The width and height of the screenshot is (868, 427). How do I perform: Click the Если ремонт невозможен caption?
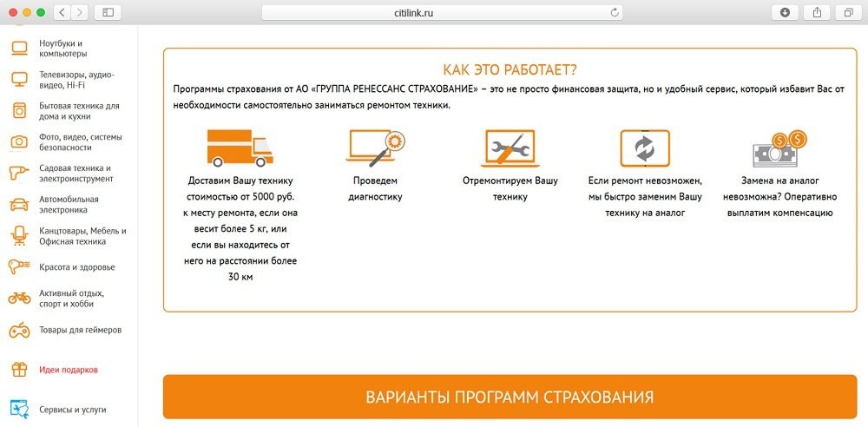[x=645, y=197]
